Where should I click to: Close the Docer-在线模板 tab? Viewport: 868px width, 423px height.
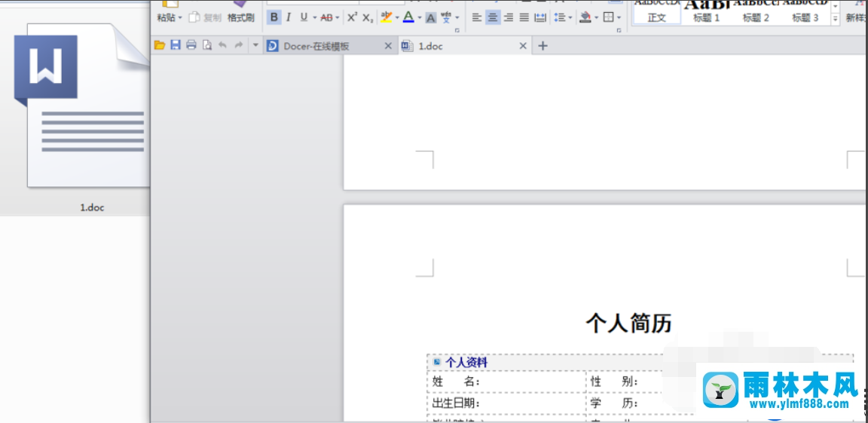pos(388,47)
